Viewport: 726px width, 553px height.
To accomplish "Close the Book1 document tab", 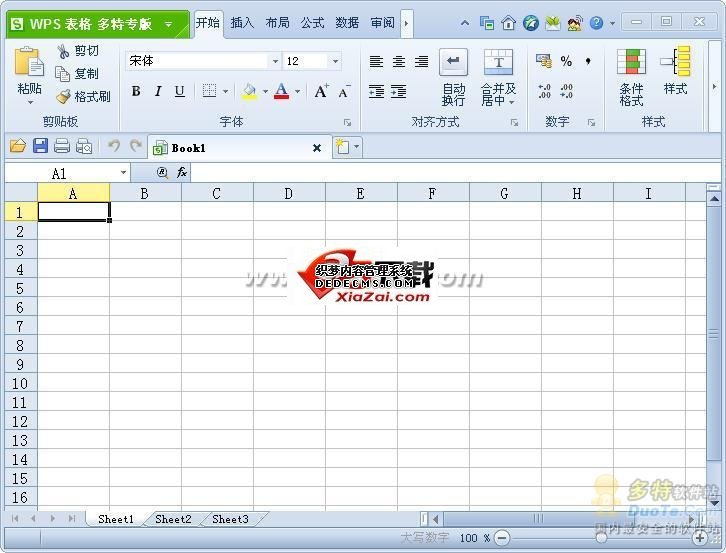I will pos(317,148).
